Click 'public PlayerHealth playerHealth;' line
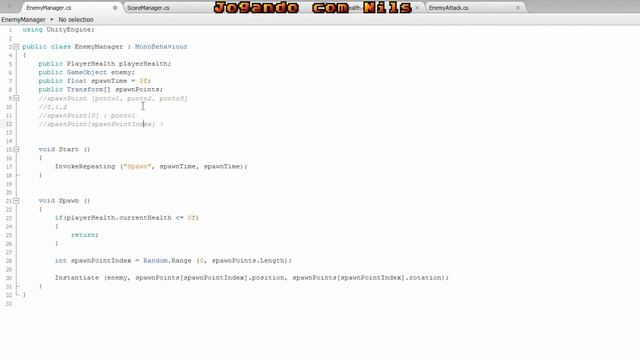 tap(105, 64)
